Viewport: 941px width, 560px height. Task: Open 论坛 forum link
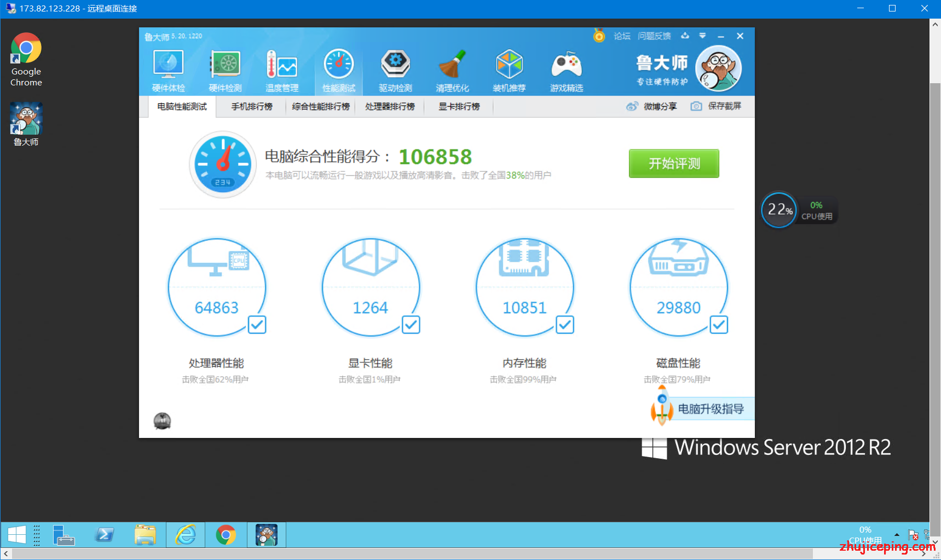622,36
